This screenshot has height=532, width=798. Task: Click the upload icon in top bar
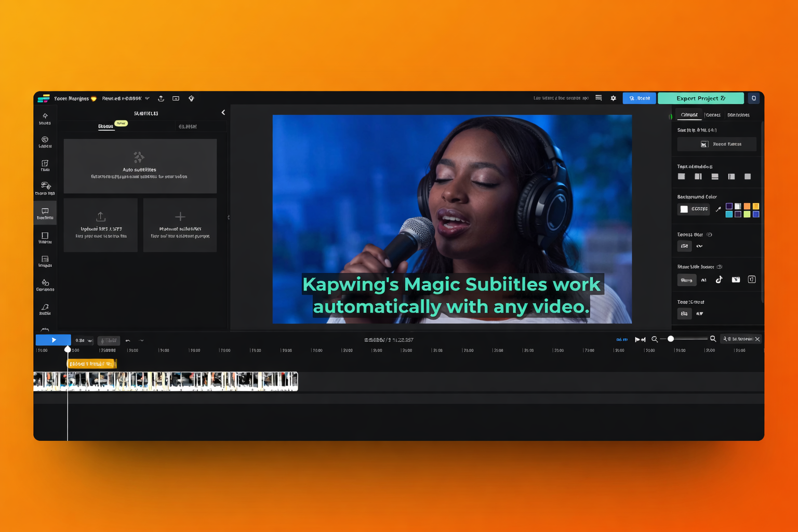tap(161, 98)
